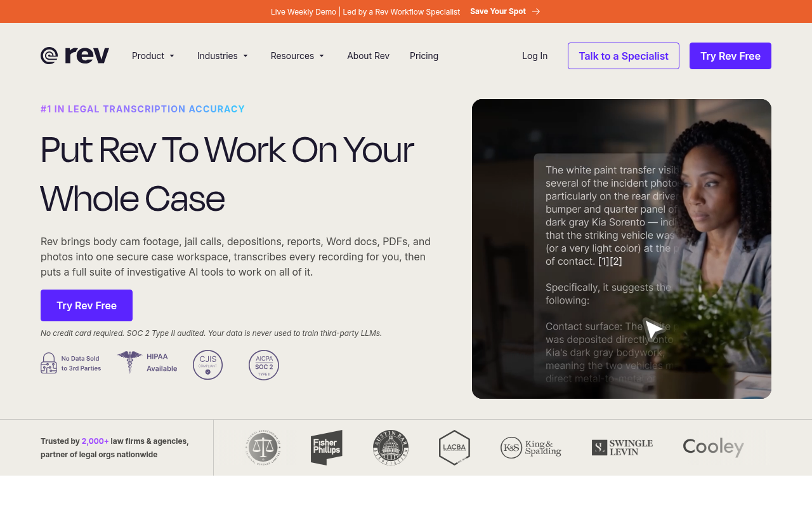Click the arrow icon beside Save Your Spot
Screen dimensions: 812x508
pos(536,11)
